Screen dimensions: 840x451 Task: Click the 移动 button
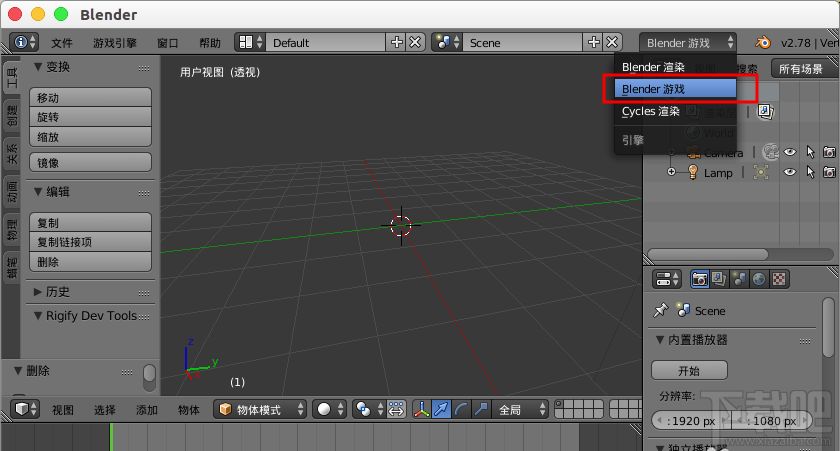(x=91, y=97)
